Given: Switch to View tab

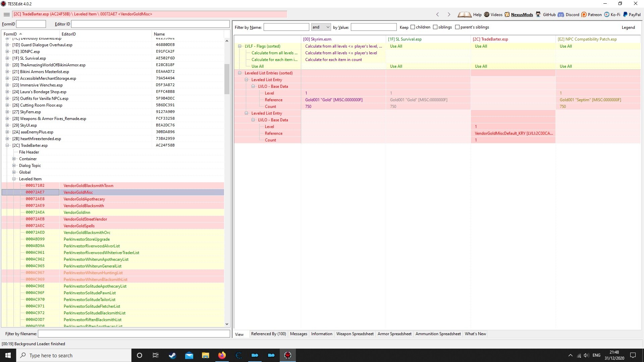Looking at the screenshot, I should pos(239,335).
